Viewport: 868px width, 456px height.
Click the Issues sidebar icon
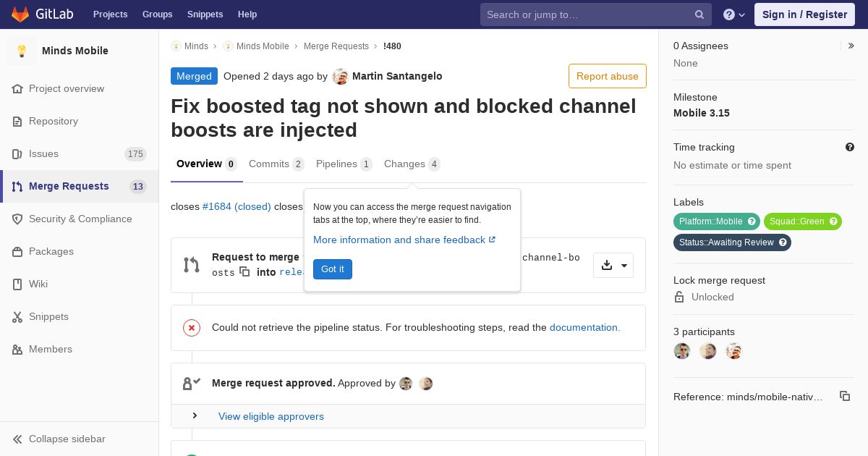pyautogui.click(x=17, y=153)
